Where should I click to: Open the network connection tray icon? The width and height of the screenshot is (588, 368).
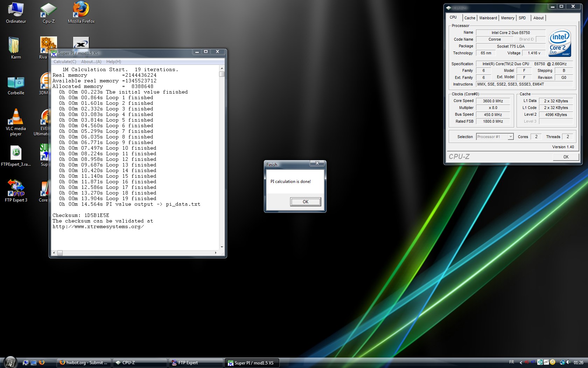click(562, 362)
